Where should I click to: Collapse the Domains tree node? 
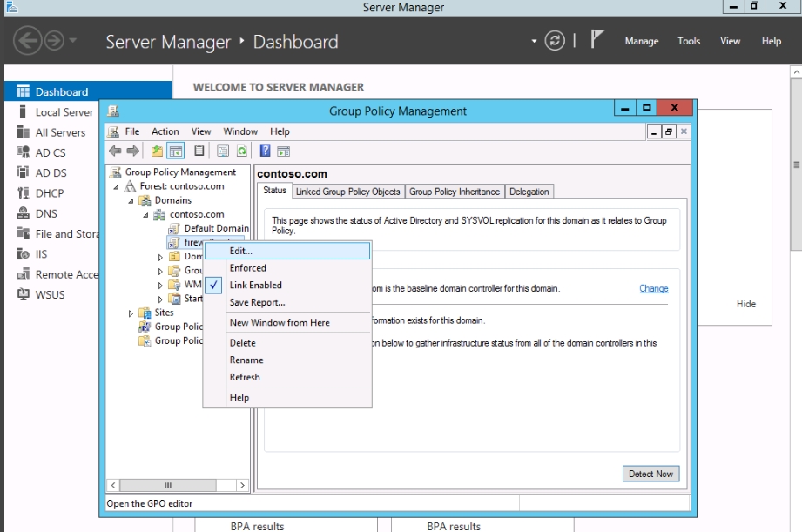[x=131, y=201]
